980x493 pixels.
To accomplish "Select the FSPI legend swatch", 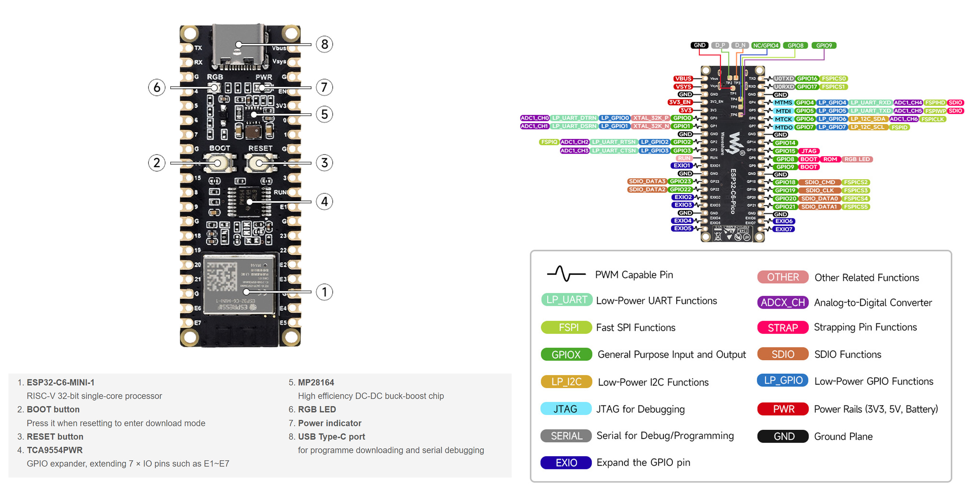I will pyautogui.click(x=566, y=327).
